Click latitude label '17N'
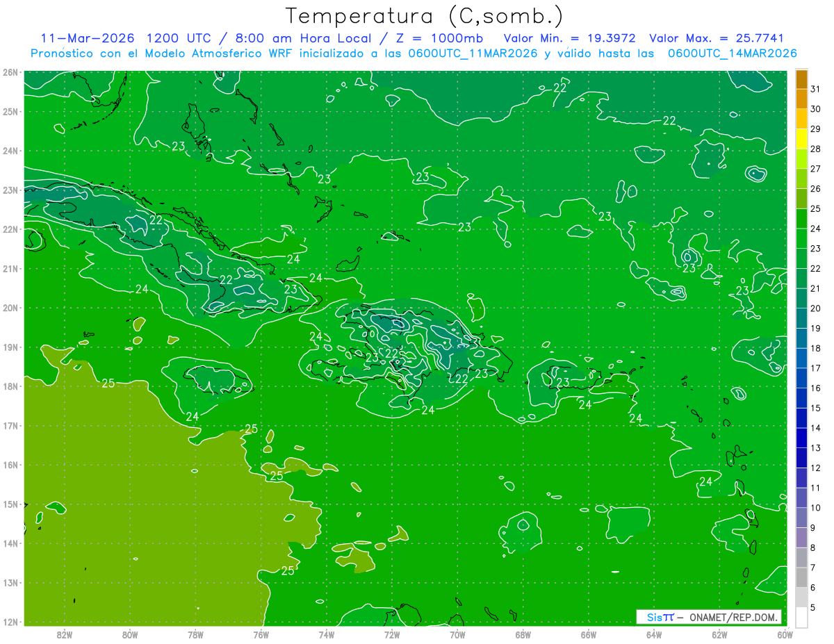The width and height of the screenshot is (834, 644). (10, 425)
